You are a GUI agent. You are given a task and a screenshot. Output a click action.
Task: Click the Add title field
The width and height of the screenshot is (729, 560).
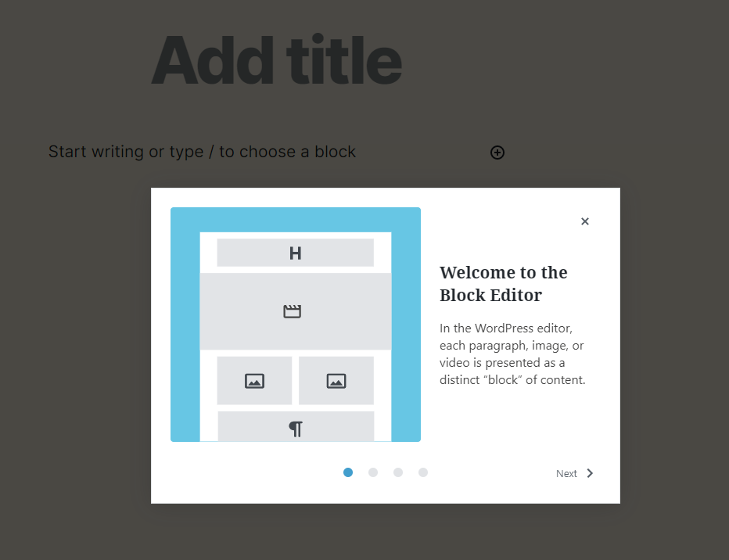pos(277,60)
